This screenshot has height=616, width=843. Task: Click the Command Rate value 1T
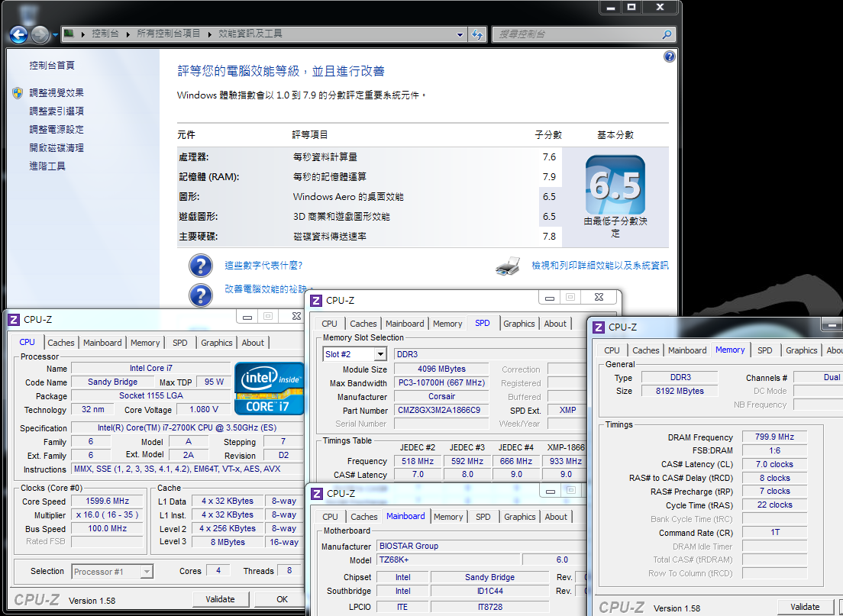(x=775, y=532)
